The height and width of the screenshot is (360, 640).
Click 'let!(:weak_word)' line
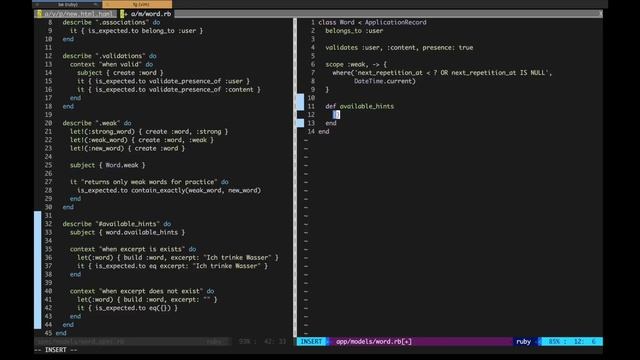(142, 140)
